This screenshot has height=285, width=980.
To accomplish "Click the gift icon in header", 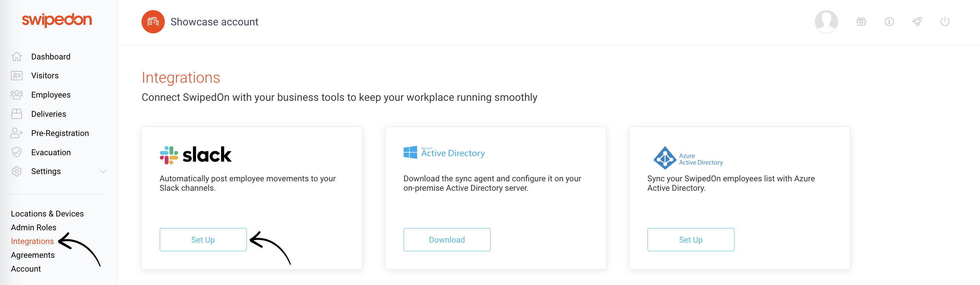I will (x=861, y=22).
